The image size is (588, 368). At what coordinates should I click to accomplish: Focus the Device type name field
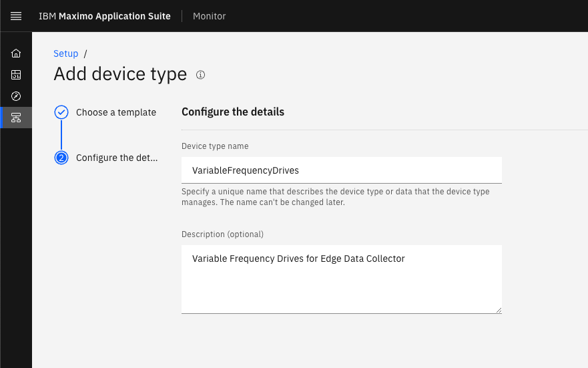coord(342,170)
